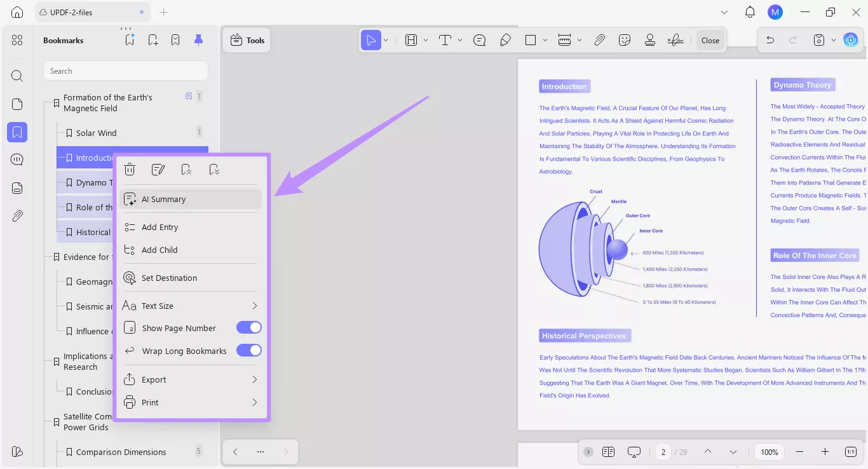Screen dimensions: 868x469
Task: Open the attachments paperclip sidebar icon
Action: 17,216
